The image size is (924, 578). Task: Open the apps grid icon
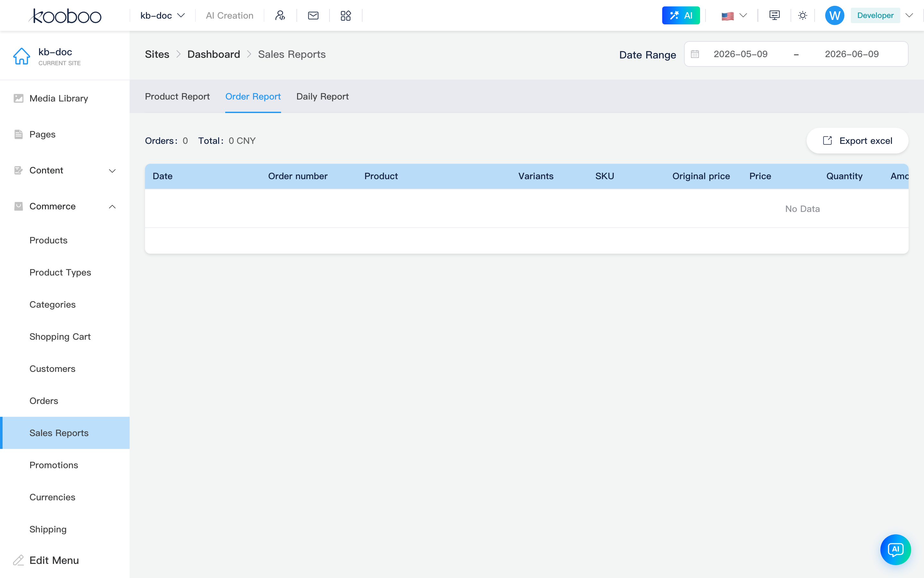(346, 16)
